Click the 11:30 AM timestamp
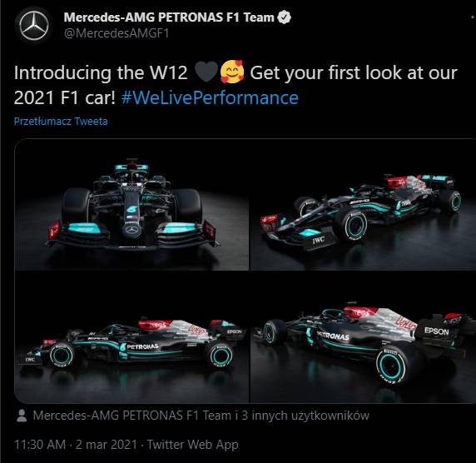This screenshot has height=463, width=476. pyautogui.click(x=40, y=445)
